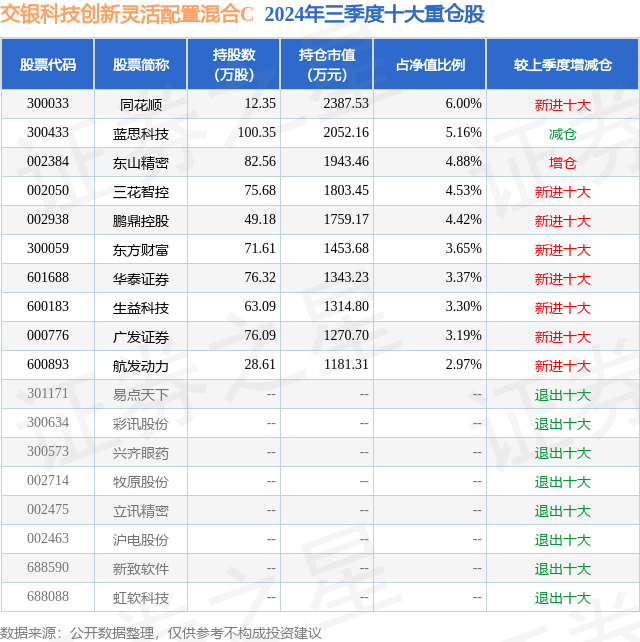Image resolution: width=640 pixels, height=642 pixels.
Task: Click stock name 航发动力
Action: 141,366
